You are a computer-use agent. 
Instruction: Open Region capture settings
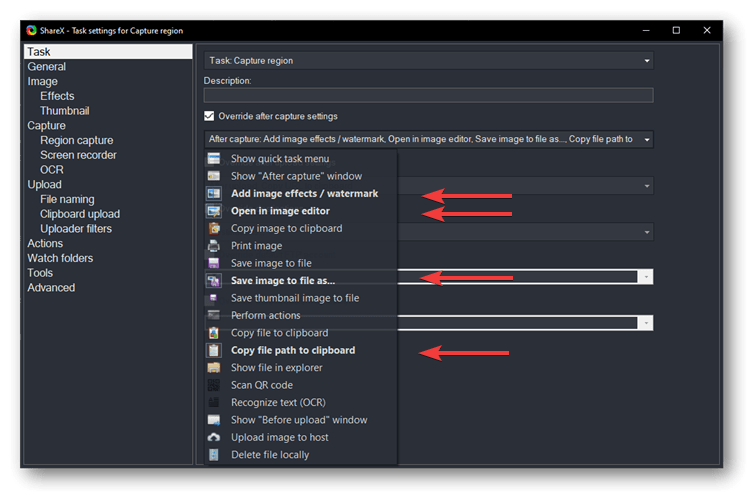pos(77,141)
